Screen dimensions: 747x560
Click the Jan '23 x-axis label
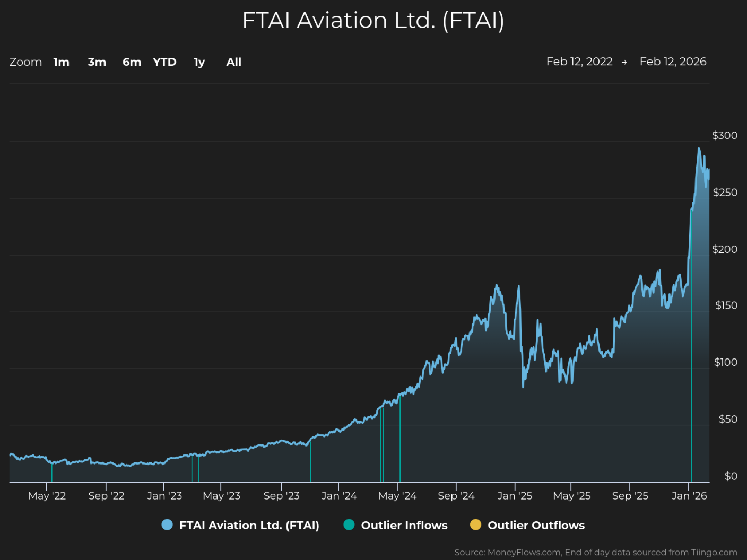coord(164,495)
